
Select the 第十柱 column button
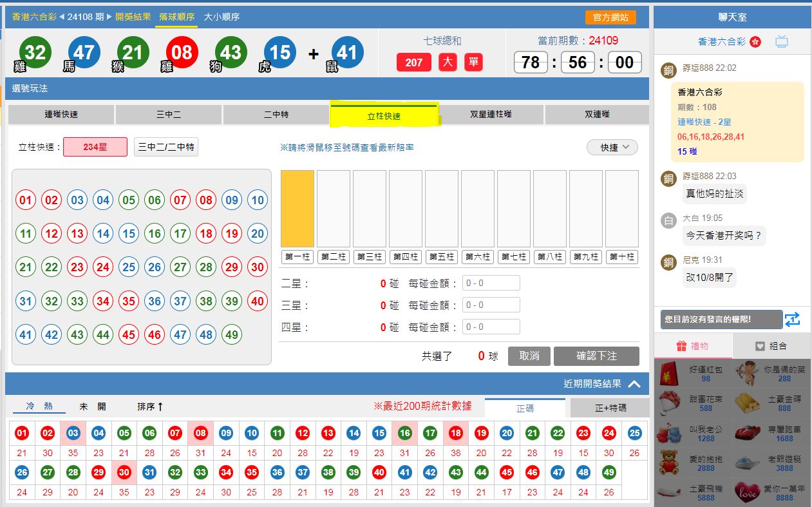point(622,257)
